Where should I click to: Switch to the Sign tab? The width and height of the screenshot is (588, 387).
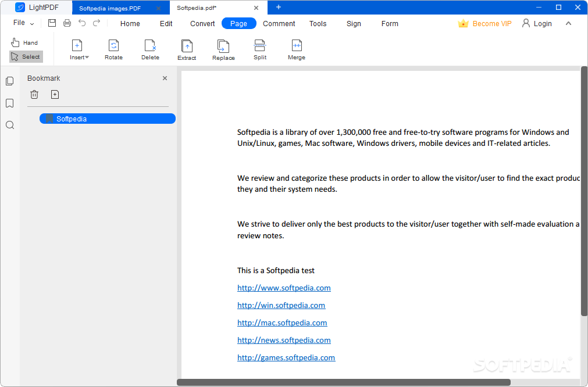[354, 24]
